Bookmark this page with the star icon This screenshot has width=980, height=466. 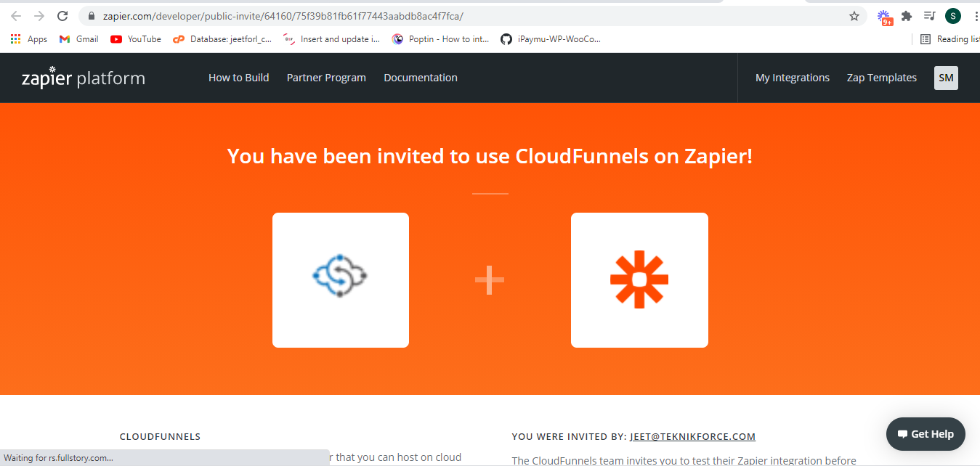[854, 16]
